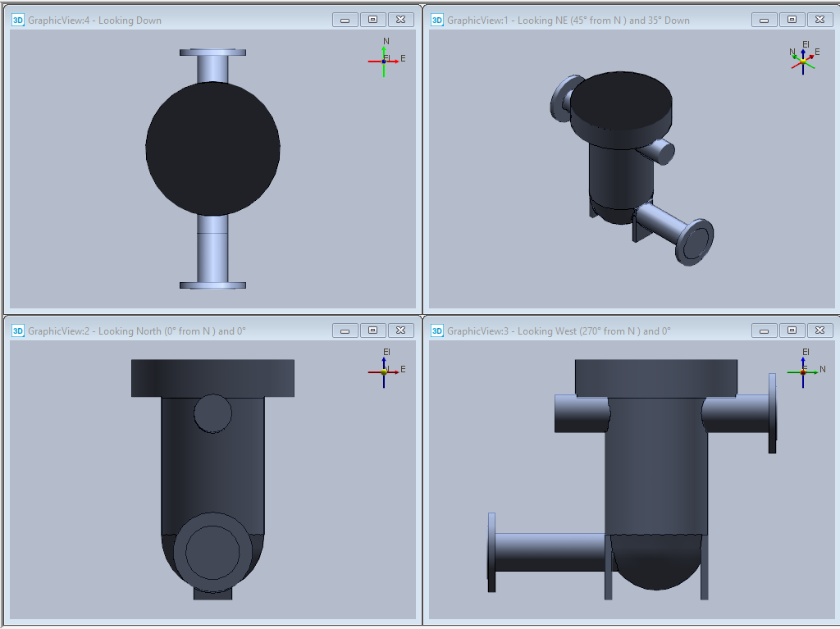This screenshot has width=840, height=629.
Task: Click the 3D icon of GraphicView:4 window
Action: coord(18,21)
